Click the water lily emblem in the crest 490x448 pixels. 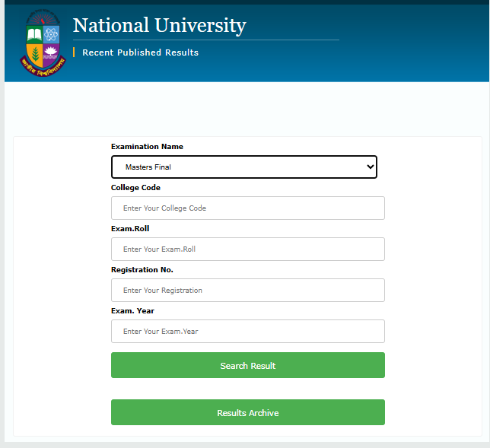[x=51, y=53]
